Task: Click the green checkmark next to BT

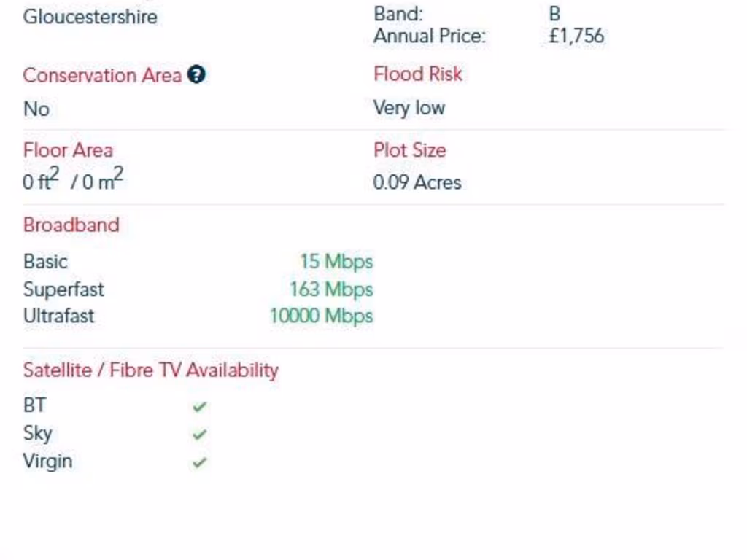Action: click(199, 406)
